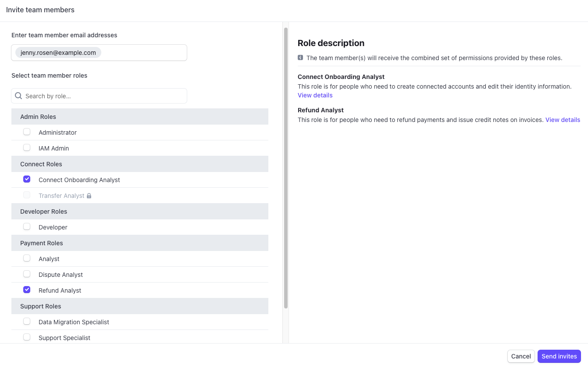Click the IAM Admin role label
588x369 pixels.
coord(53,148)
